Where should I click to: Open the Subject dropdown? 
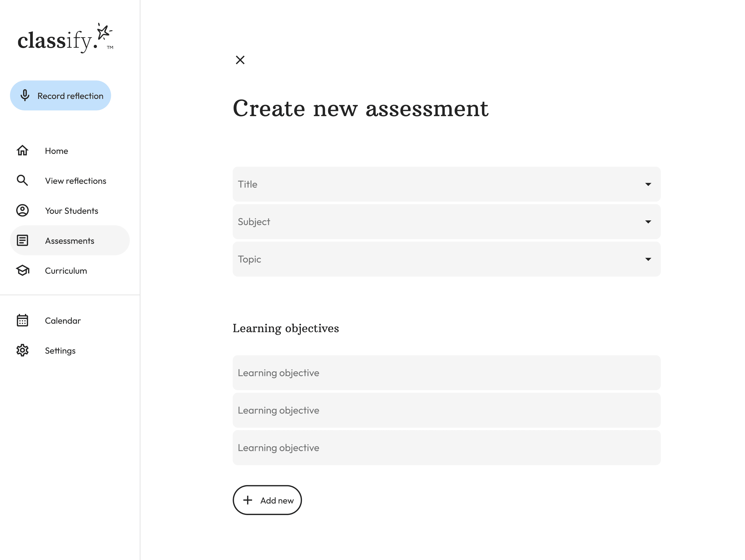(x=447, y=222)
